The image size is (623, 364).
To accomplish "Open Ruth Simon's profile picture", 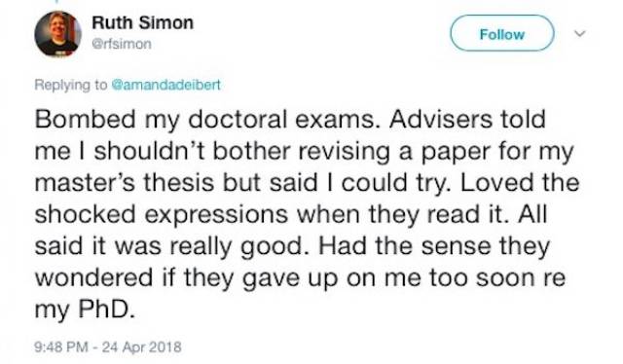I will (x=58, y=34).
